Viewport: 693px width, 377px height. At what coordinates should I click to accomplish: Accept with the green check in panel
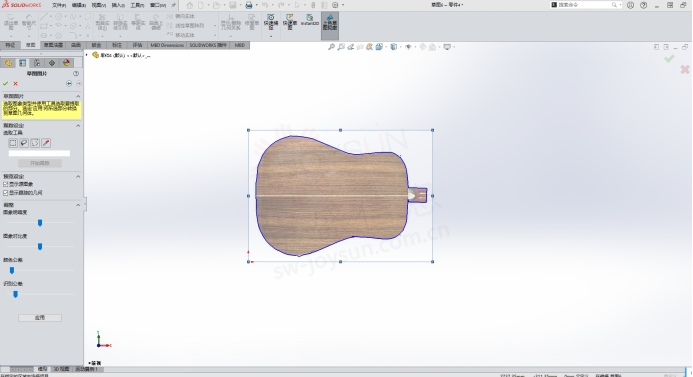point(5,84)
